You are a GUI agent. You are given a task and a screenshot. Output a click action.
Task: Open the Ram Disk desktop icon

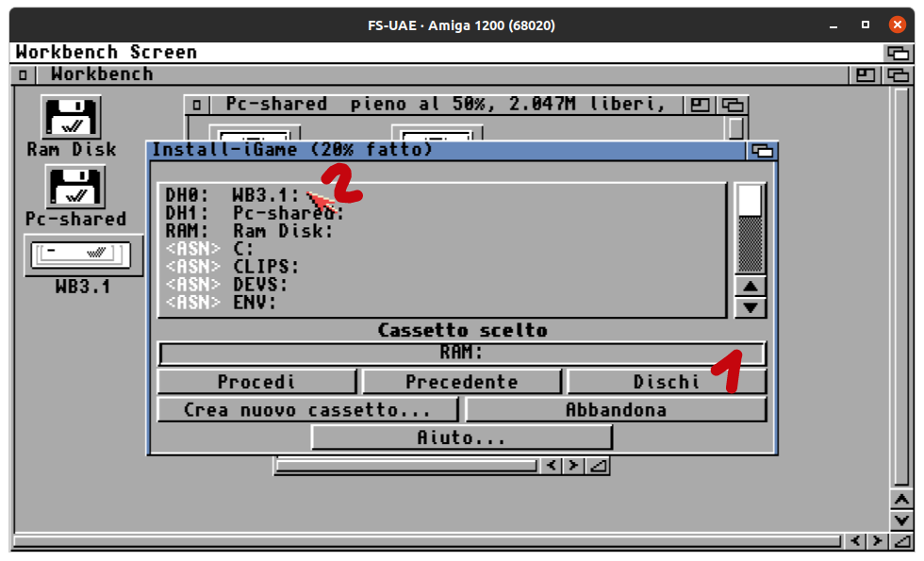coord(72,117)
